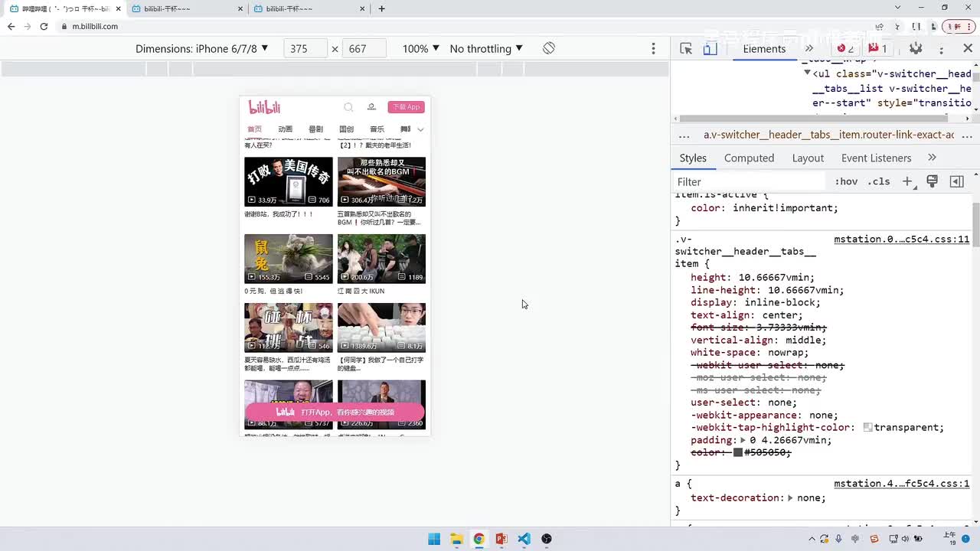The width and height of the screenshot is (980, 551).
Task: Show more DevTools panels via top chevron
Action: point(809,48)
